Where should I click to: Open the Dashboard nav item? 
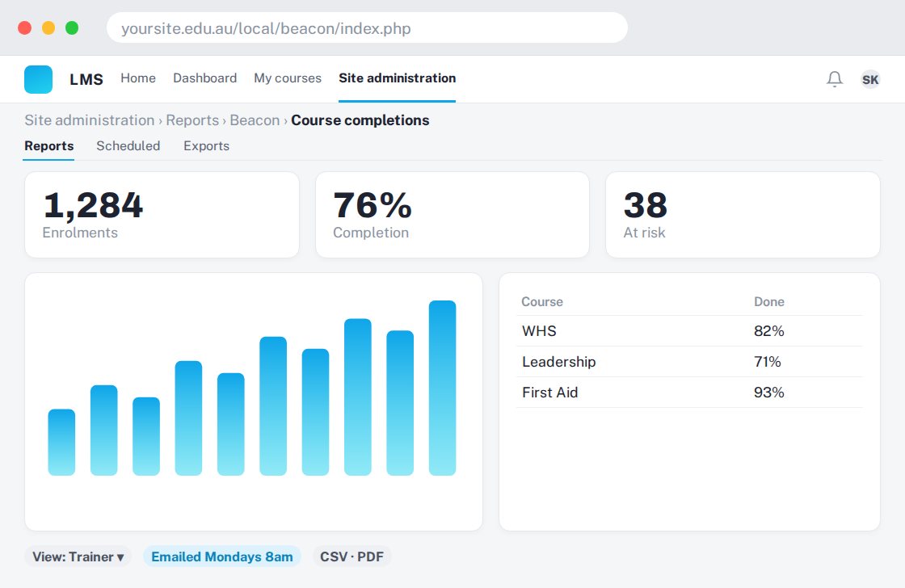pos(205,78)
